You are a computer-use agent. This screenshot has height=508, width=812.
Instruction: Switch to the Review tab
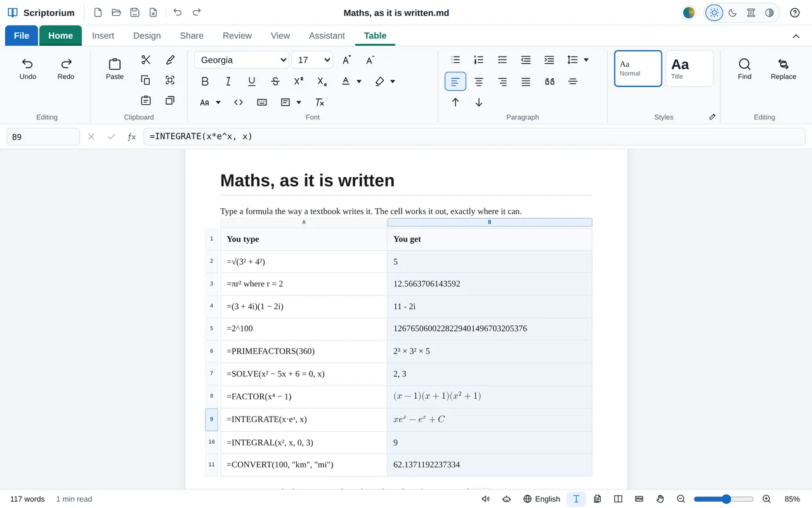[237, 36]
